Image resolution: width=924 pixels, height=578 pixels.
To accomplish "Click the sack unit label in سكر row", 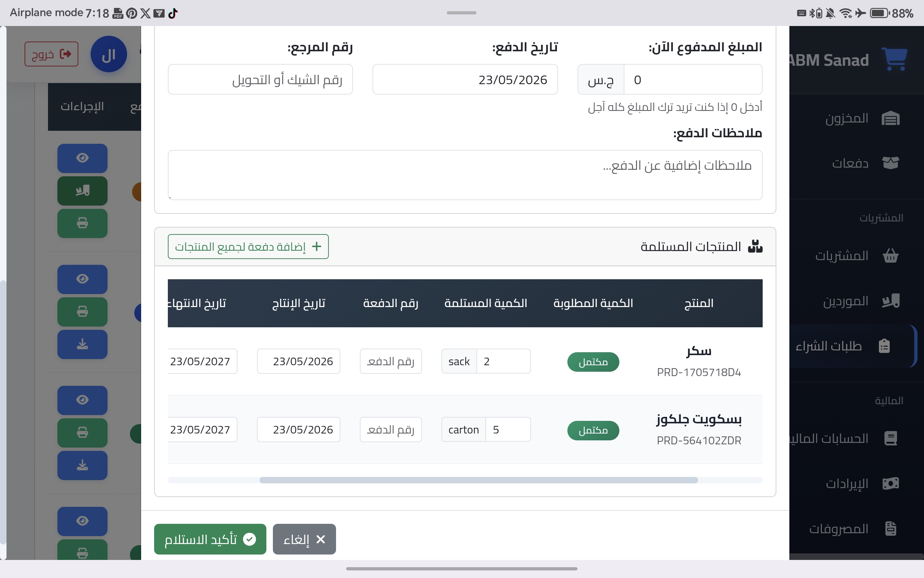I will pyautogui.click(x=459, y=361).
